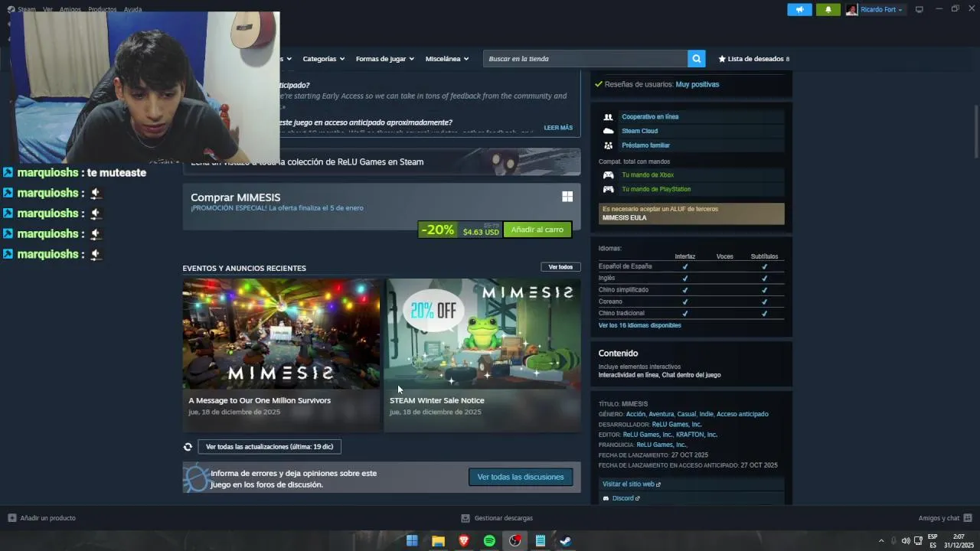Open File Explorer from taskbar
980x551 pixels.
tap(438, 541)
